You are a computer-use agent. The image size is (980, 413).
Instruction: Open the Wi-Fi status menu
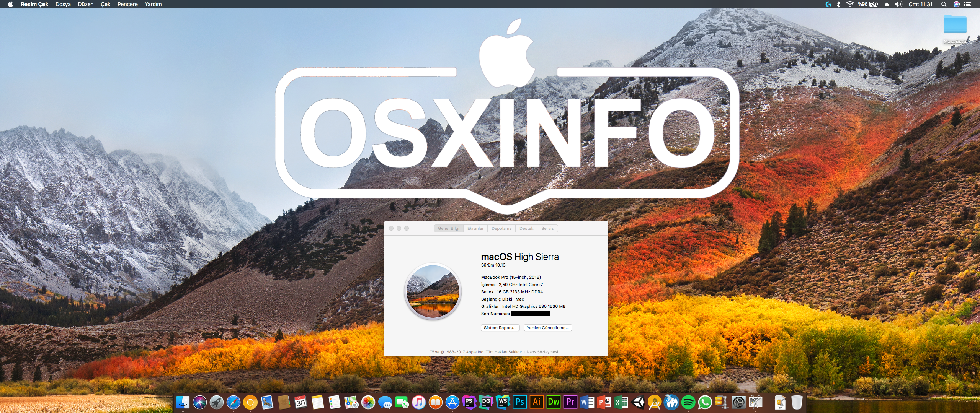point(850,4)
